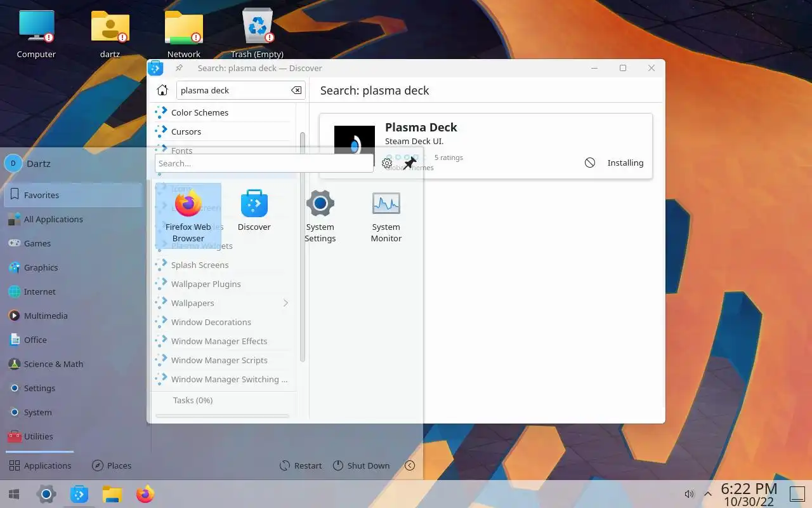Image resolution: width=812 pixels, height=508 pixels.
Task: Click the show desktop button
Action: tap(796, 494)
